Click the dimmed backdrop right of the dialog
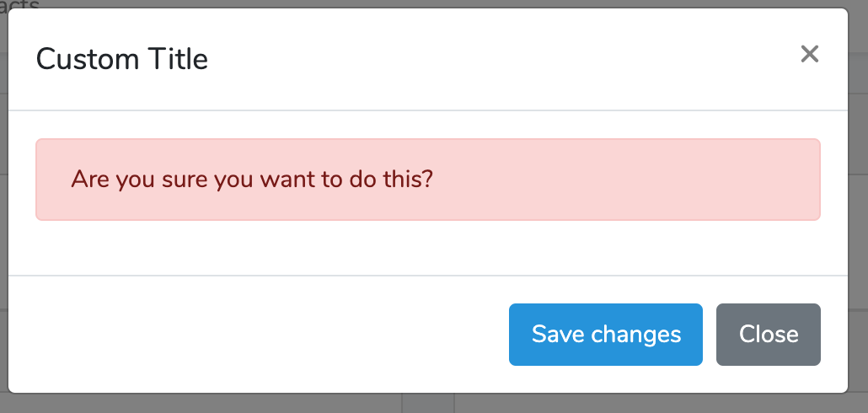 click(x=858, y=211)
